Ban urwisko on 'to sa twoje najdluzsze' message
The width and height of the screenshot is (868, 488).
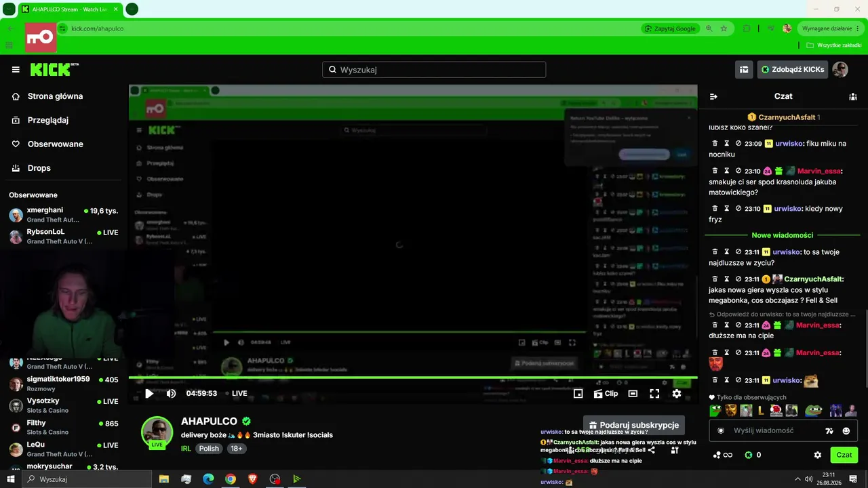[x=738, y=252]
